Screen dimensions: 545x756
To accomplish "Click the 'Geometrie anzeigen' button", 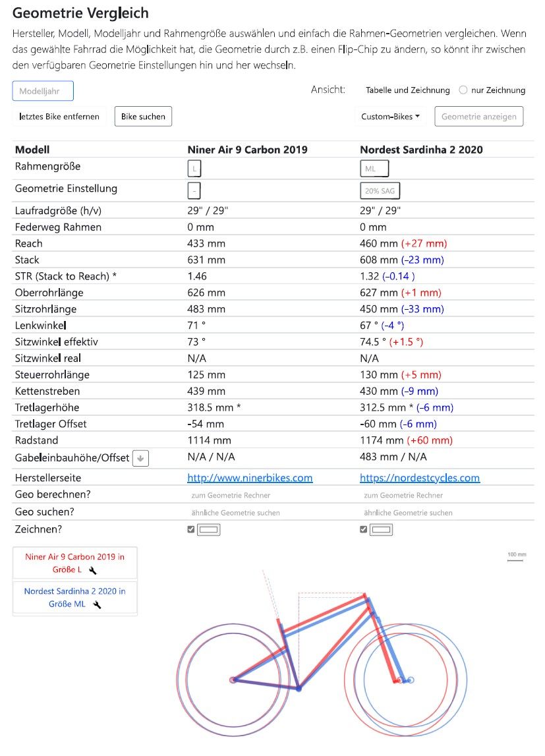I will pos(479,117).
